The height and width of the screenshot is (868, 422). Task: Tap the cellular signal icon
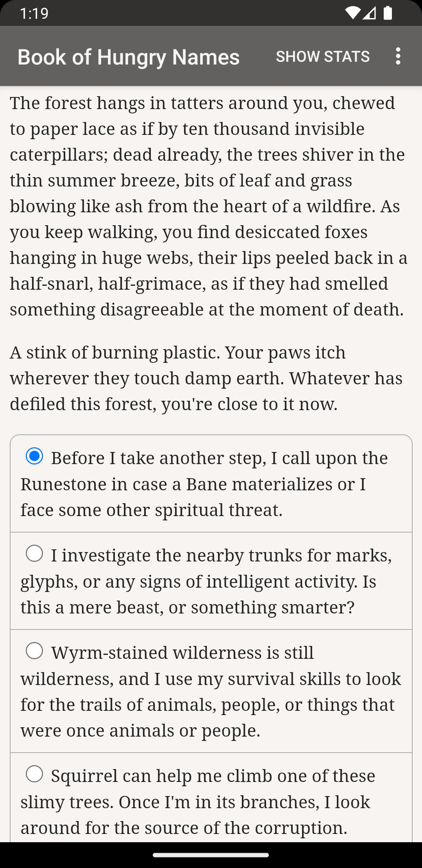pyautogui.click(x=369, y=13)
